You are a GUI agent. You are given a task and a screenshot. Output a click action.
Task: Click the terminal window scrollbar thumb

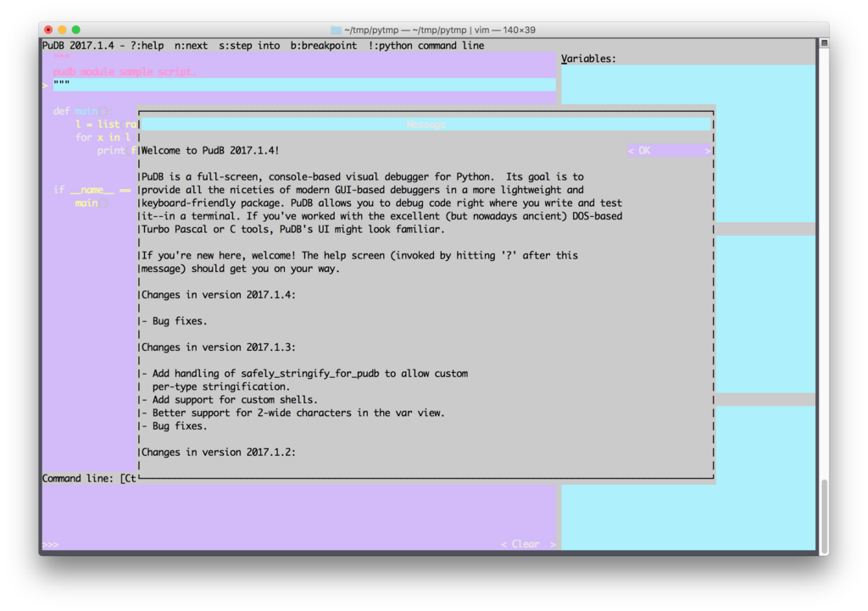tap(824, 514)
